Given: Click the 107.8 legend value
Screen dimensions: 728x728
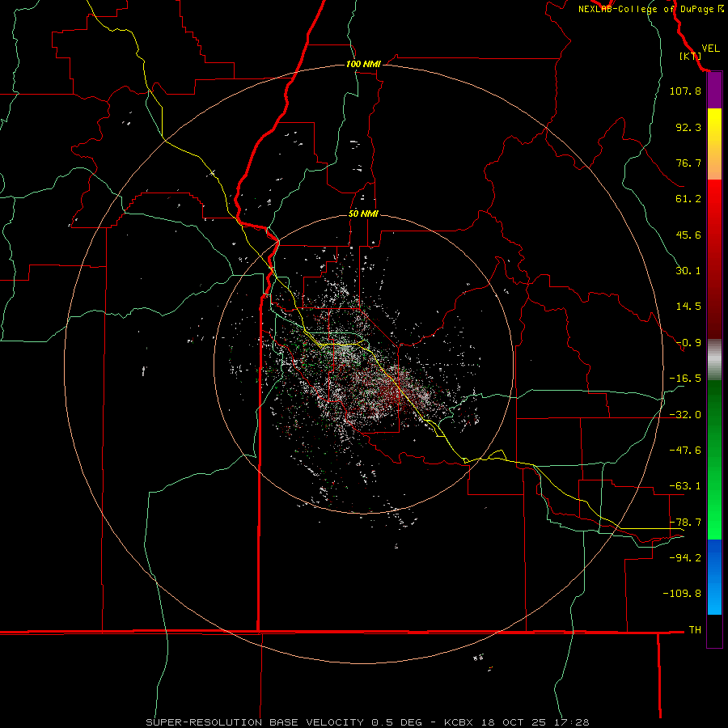Looking at the screenshot, I should 685,91.
